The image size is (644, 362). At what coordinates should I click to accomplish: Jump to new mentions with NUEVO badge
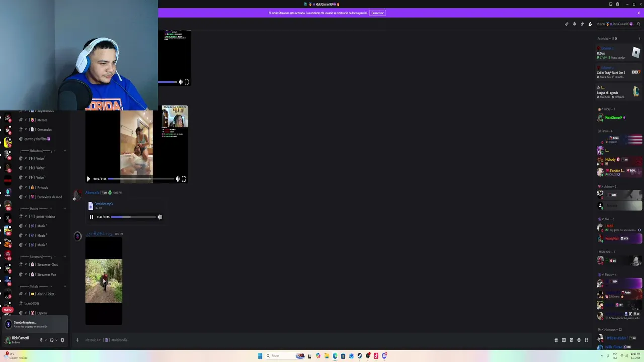(7, 310)
